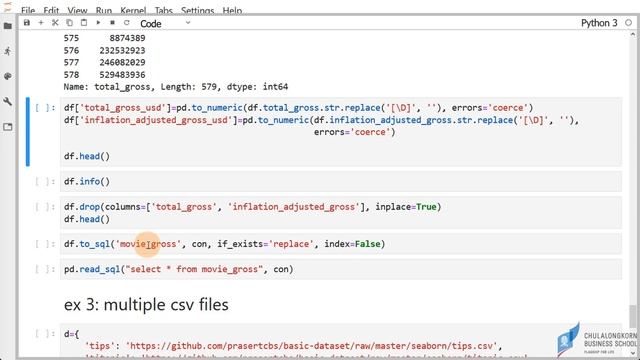The height and width of the screenshot is (360, 640).
Task: Open the Run menu
Action: click(104, 10)
